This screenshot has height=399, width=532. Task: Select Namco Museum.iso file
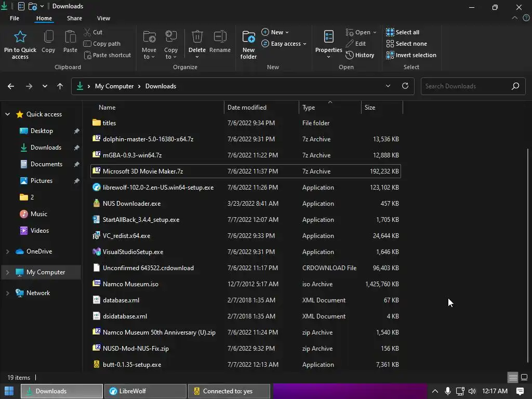tap(246, 284)
